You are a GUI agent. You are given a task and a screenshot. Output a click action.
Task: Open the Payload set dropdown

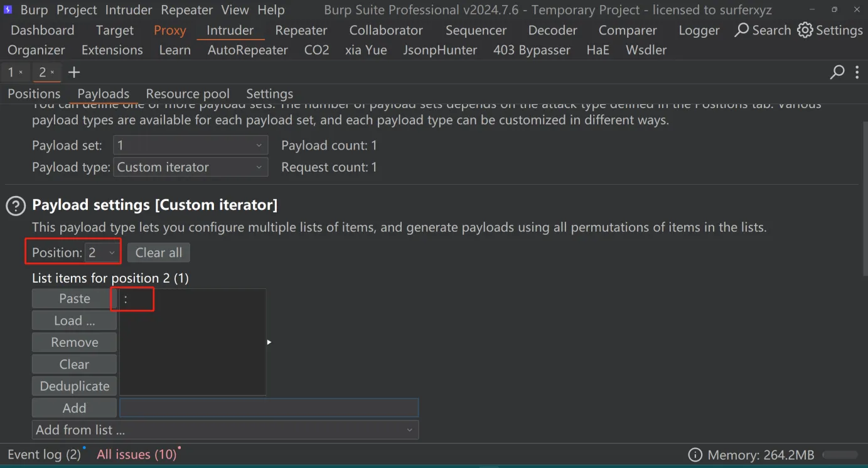point(190,145)
